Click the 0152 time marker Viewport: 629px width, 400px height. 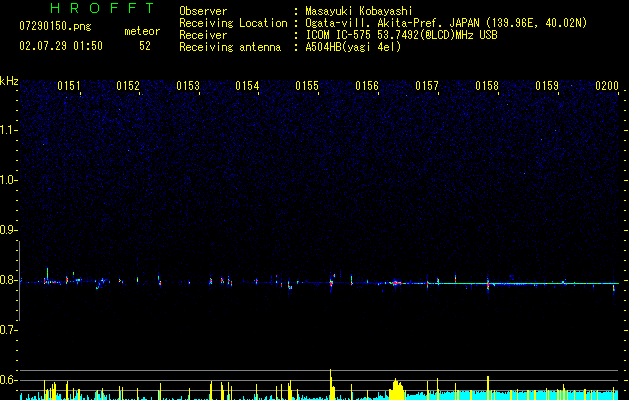(128, 86)
